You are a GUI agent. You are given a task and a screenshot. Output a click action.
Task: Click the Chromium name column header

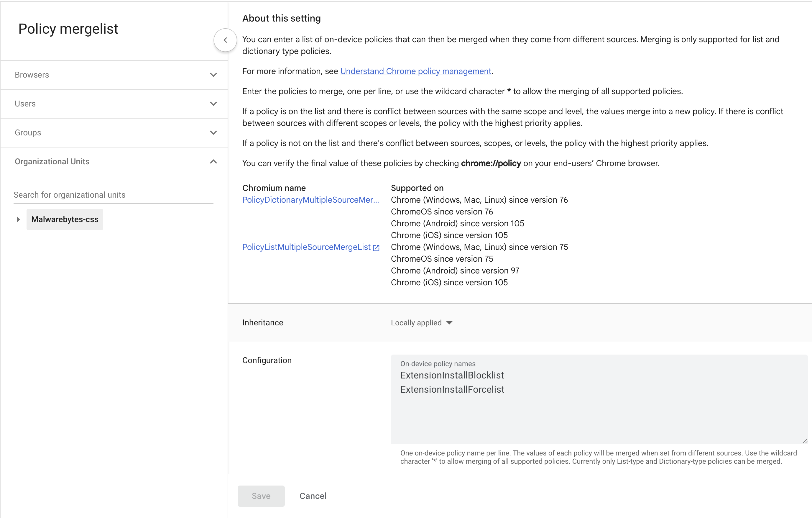tap(274, 188)
